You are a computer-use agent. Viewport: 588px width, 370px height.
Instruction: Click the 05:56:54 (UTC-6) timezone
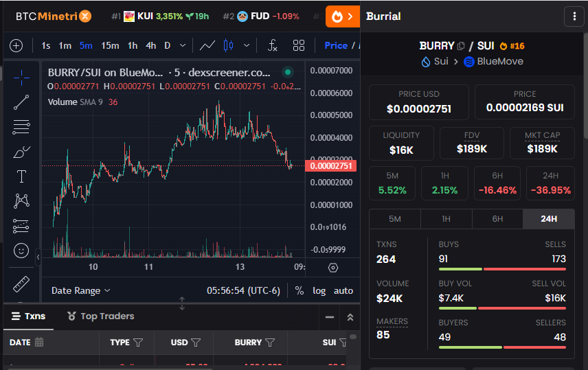(x=243, y=290)
